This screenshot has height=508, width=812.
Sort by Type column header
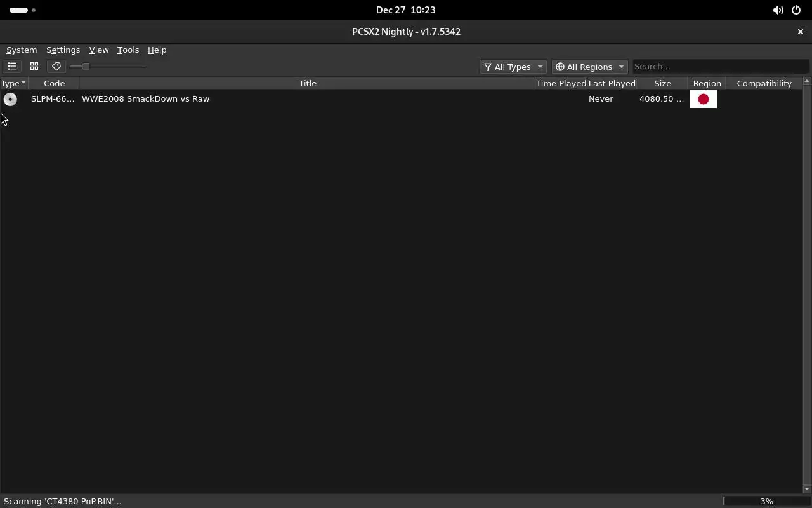tap(13, 83)
